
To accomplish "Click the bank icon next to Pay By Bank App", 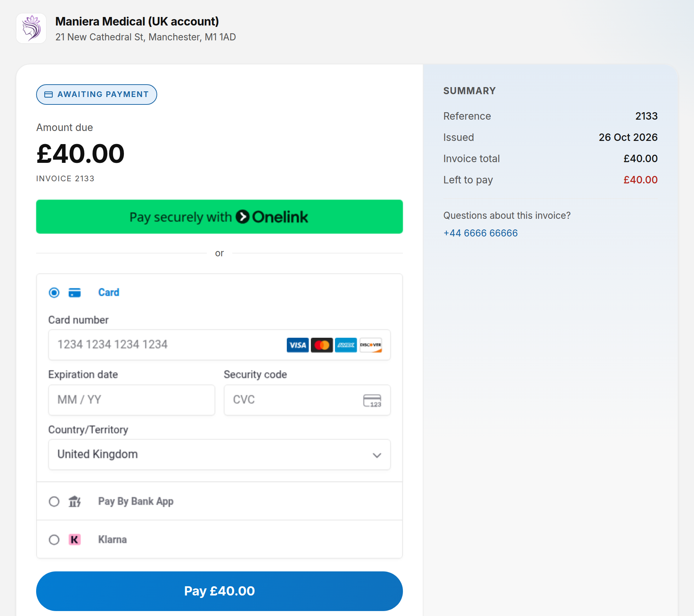I will [x=75, y=501].
